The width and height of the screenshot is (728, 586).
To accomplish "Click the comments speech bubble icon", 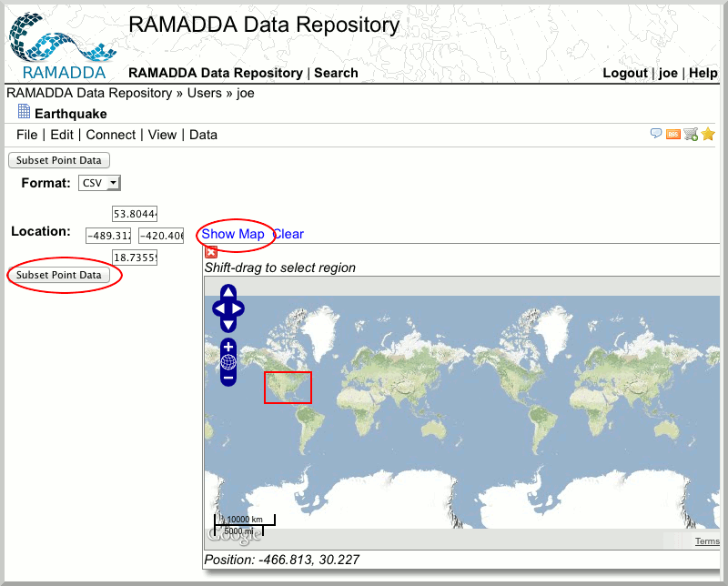I will pos(656,134).
